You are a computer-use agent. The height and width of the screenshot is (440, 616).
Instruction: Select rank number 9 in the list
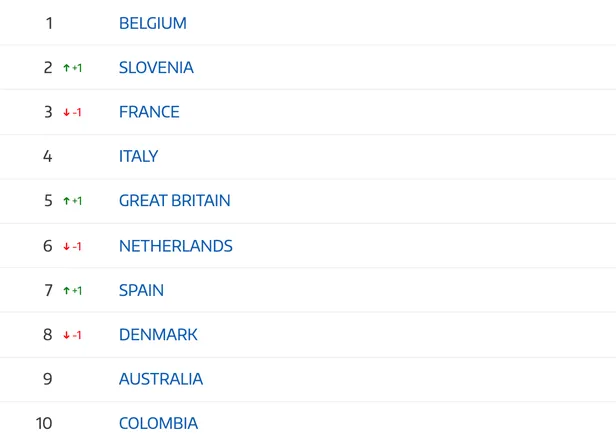(48, 380)
